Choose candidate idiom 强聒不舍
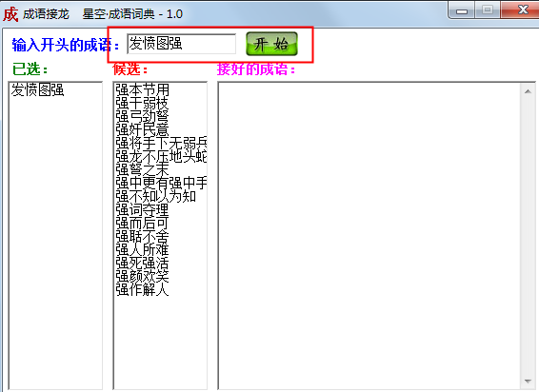The height and width of the screenshot is (392, 539). pos(142,236)
